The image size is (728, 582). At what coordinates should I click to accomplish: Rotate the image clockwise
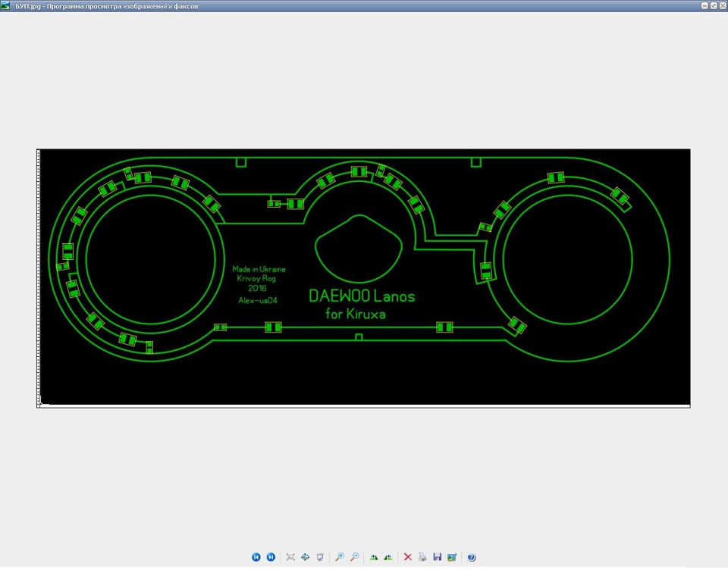[x=374, y=557]
